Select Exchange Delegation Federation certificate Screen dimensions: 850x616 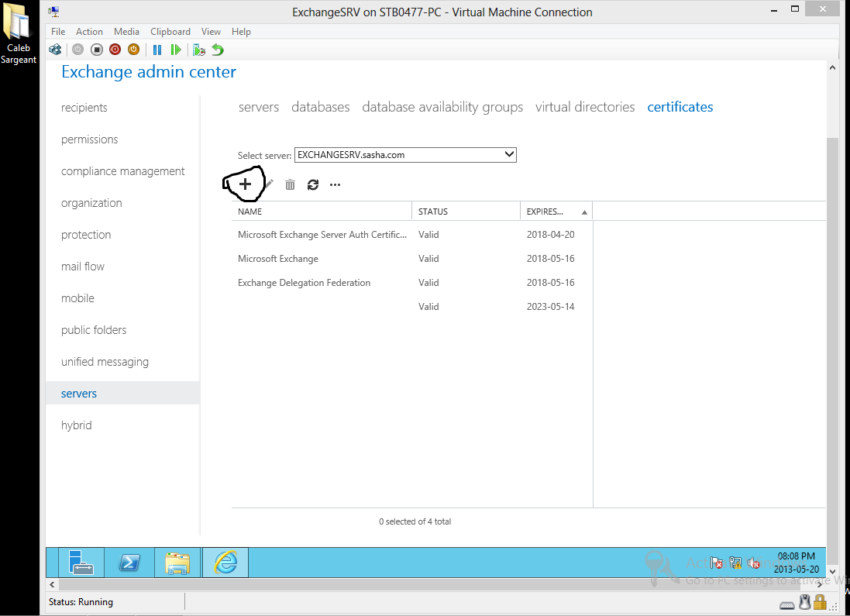[x=412, y=283]
